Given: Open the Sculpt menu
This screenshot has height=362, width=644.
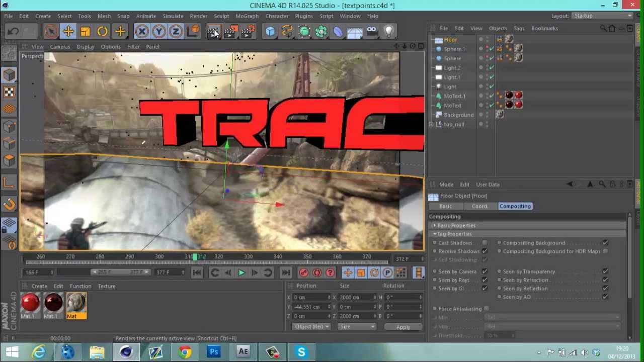Looking at the screenshot, I should click(221, 16).
